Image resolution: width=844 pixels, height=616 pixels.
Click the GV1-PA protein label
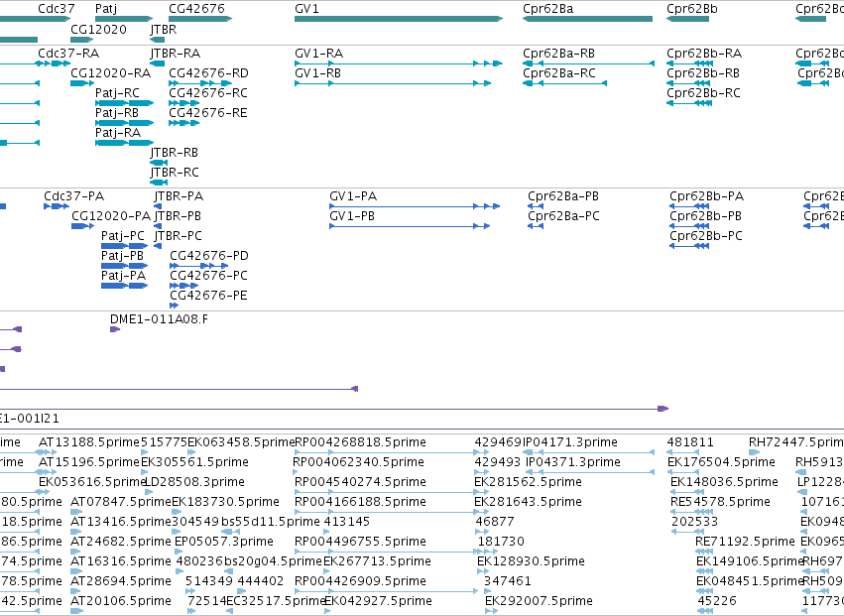coord(353,196)
